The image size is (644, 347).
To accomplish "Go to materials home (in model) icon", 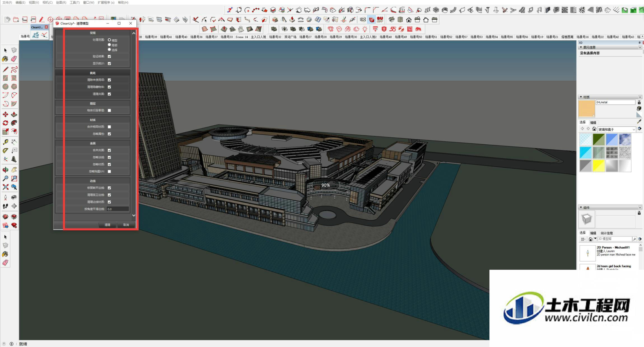I will 594,129.
